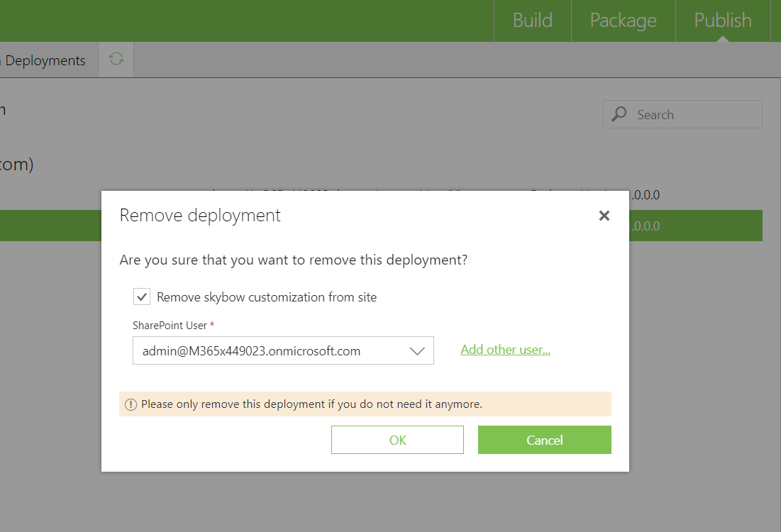Image resolution: width=781 pixels, height=532 pixels.
Task: Focus the Search input field
Action: tap(682, 115)
